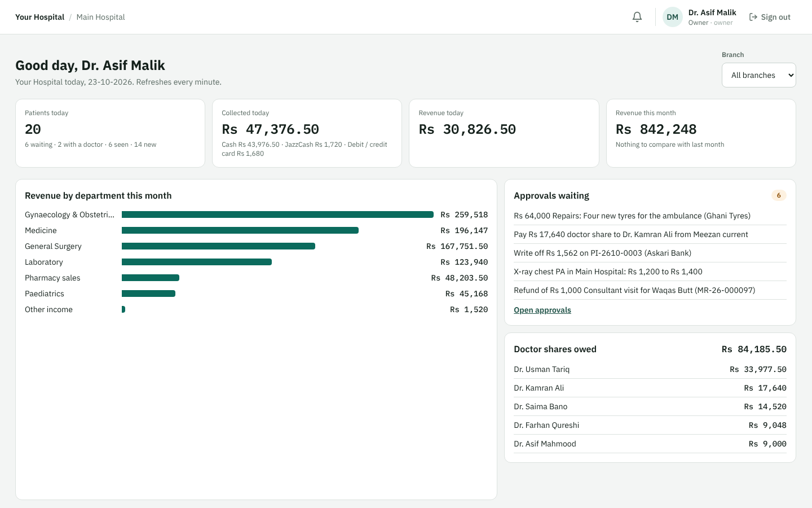Open the Patients today card
The width and height of the screenshot is (812, 508).
pyautogui.click(x=110, y=133)
